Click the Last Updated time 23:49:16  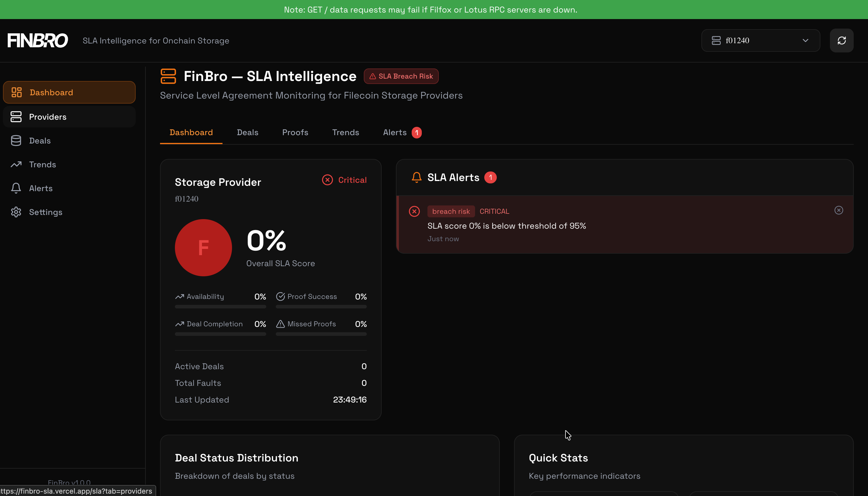tap(350, 400)
